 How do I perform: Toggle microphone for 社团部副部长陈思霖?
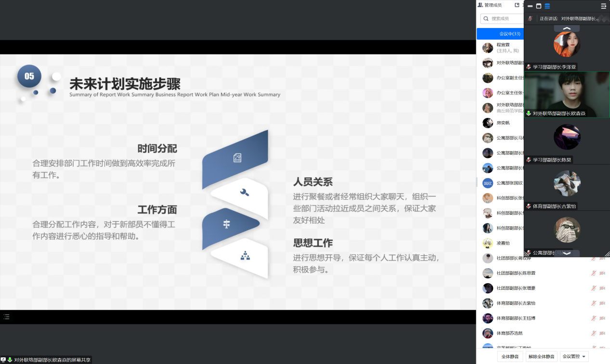coord(594,273)
